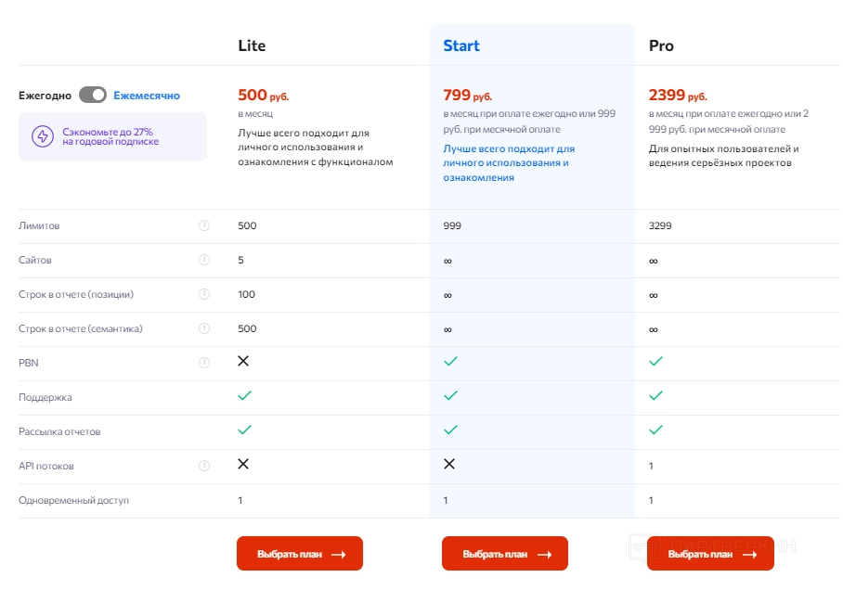
Task: Click the Start plan heading
Action: click(461, 45)
